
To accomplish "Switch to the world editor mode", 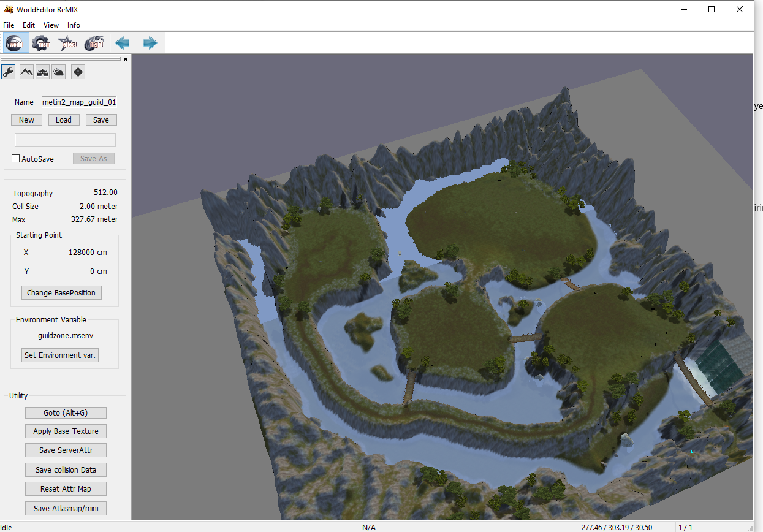I will [15, 43].
